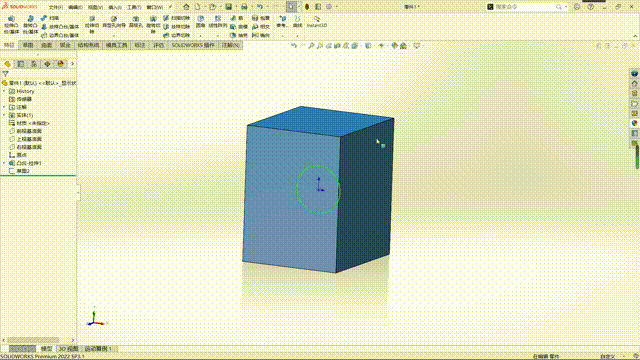Toggle the Instant3D button
640x360 pixels.
[x=317, y=22]
